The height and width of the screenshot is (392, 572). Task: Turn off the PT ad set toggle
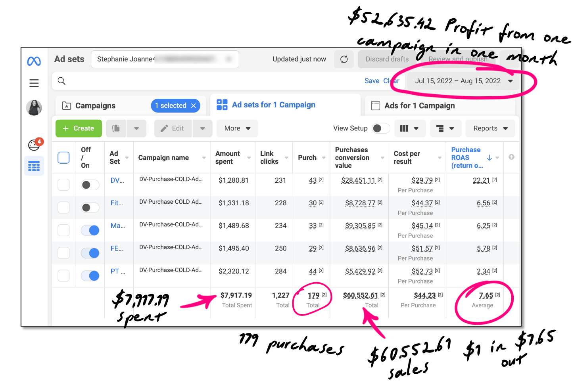coord(90,276)
